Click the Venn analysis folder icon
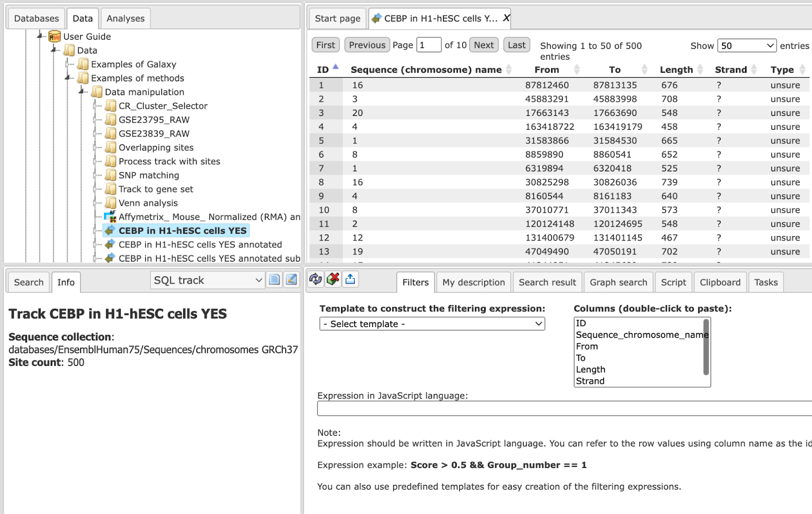This screenshot has height=514, width=812. [110, 203]
